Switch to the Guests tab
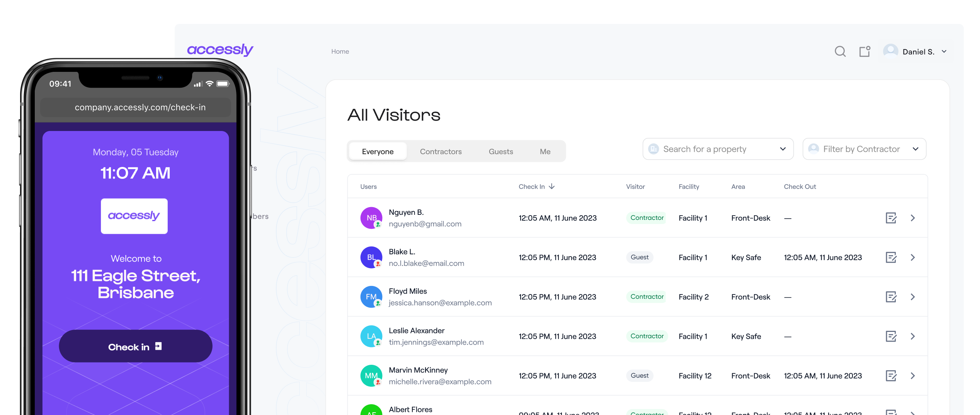The height and width of the screenshot is (415, 980). click(501, 151)
